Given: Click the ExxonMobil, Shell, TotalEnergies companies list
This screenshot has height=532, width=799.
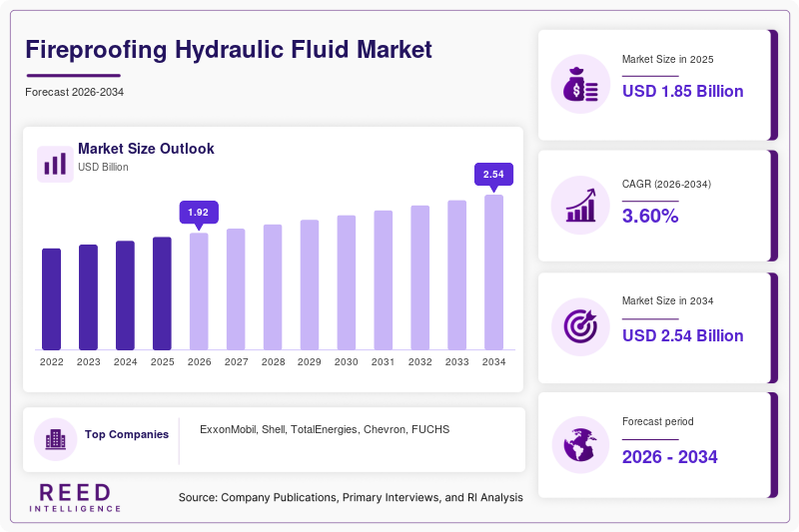Looking at the screenshot, I should click(x=325, y=429).
